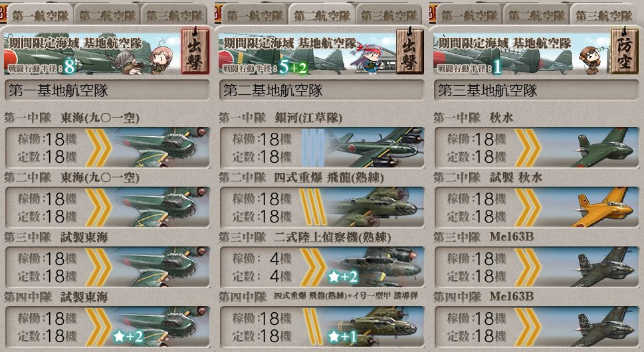Click the ★+1 飛龍 guided missile bomber slot
644x352 pixels.
322,327
